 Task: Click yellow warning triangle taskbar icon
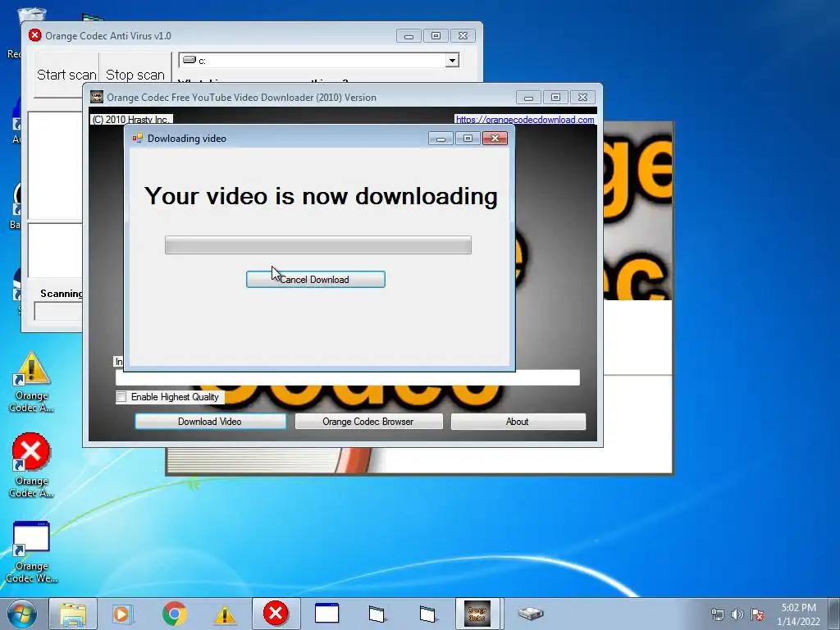pyautogui.click(x=225, y=614)
